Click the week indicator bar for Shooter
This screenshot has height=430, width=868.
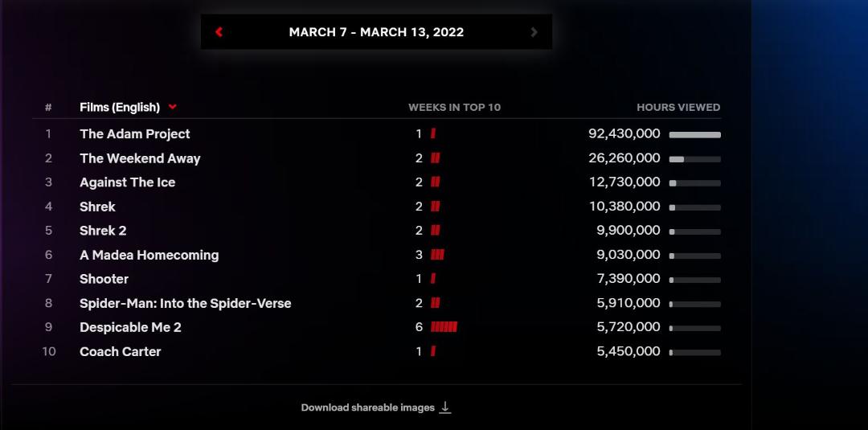tap(433, 279)
